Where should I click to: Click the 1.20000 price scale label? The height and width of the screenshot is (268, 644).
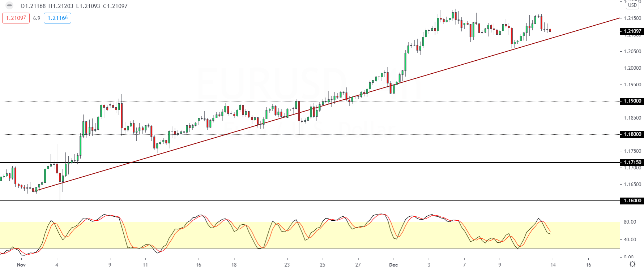click(632, 68)
